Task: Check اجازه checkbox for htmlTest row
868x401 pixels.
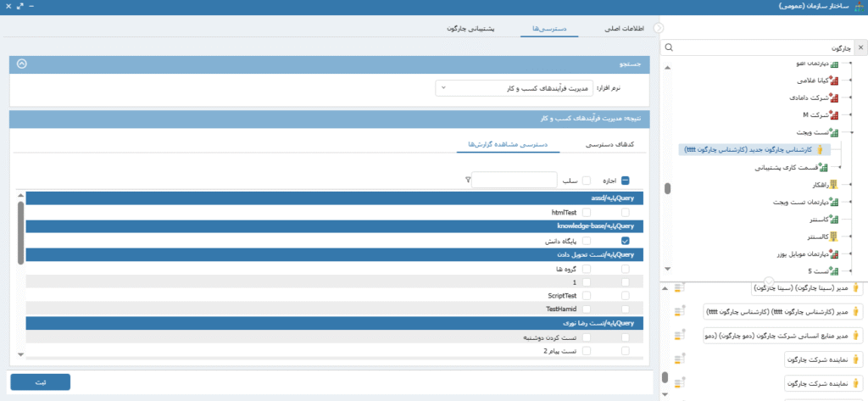Action: coord(626,212)
